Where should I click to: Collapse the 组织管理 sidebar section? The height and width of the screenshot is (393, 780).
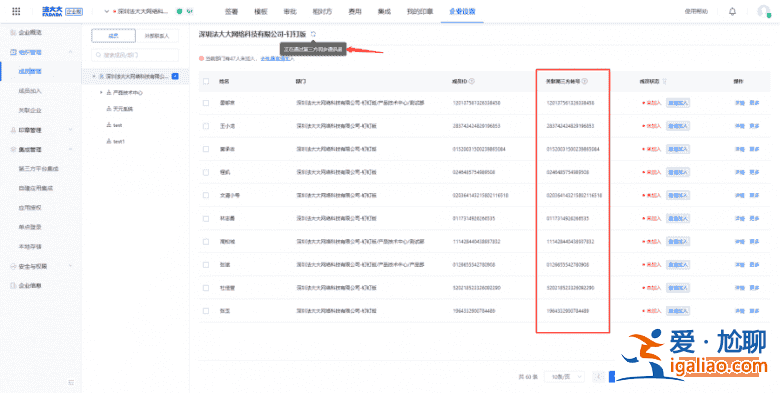(70, 52)
